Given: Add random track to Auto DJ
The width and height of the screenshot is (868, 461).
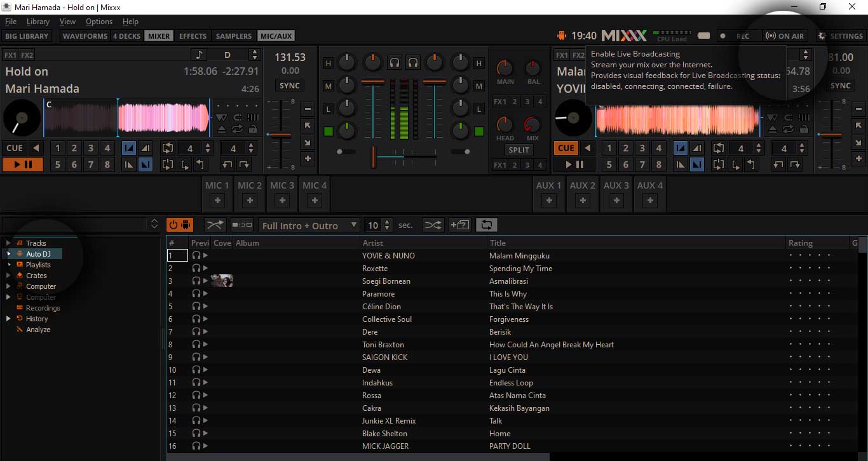Looking at the screenshot, I should pyautogui.click(x=459, y=225).
